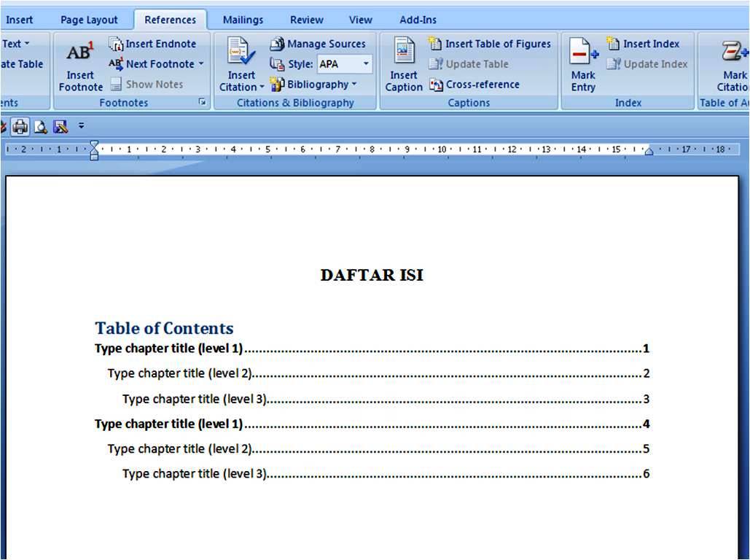This screenshot has width=750, height=560.
Task: Click first level 1 entry, page 1
Action: pos(372,349)
